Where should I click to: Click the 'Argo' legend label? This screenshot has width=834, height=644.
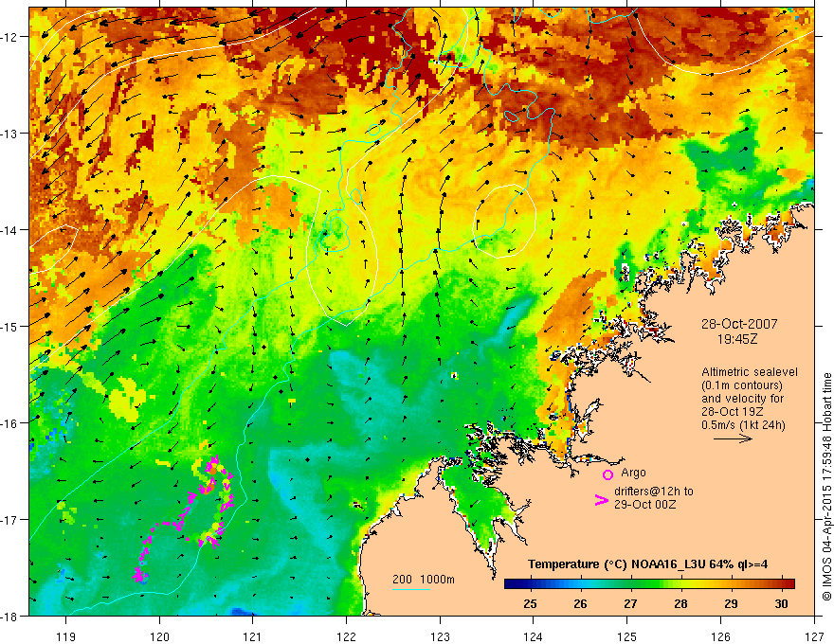point(633,473)
